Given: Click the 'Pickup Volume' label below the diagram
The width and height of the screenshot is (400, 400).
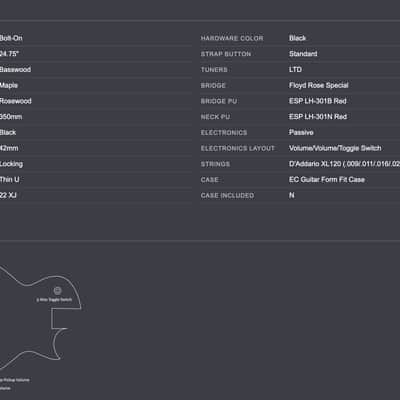Looking at the screenshot, I should coord(15,380).
